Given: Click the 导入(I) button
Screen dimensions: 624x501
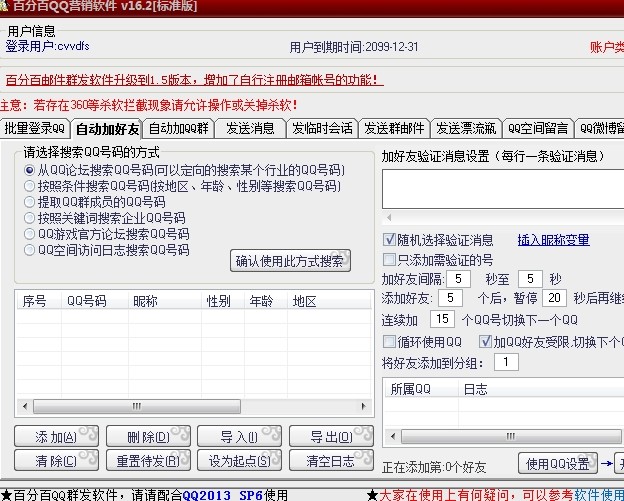Looking at the screenshot, I should 240,437.
